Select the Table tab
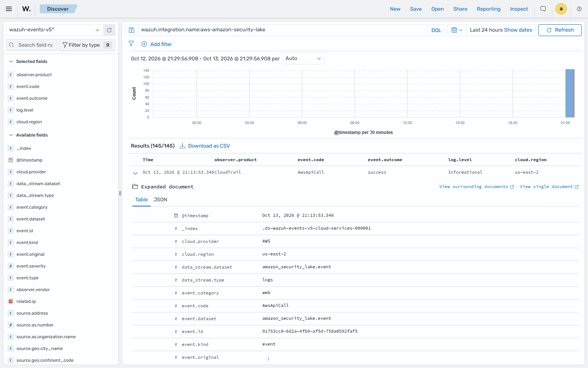Image resolution: width=588 pixels, height=368 pixels. [141, 199]
